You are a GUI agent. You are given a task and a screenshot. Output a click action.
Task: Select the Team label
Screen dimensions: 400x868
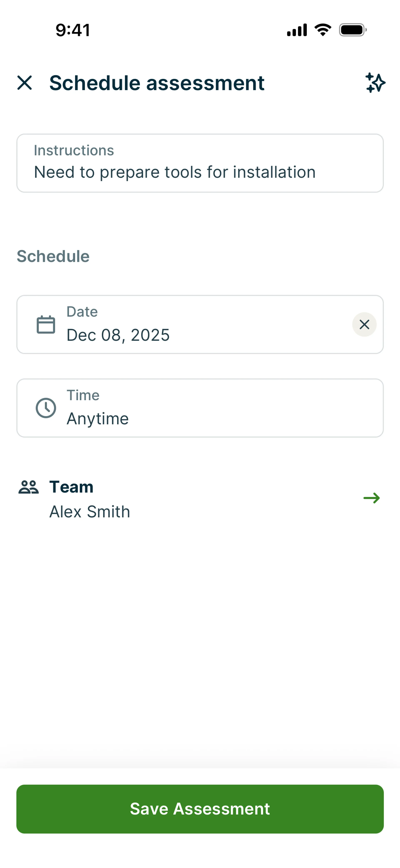pos(71,487)
